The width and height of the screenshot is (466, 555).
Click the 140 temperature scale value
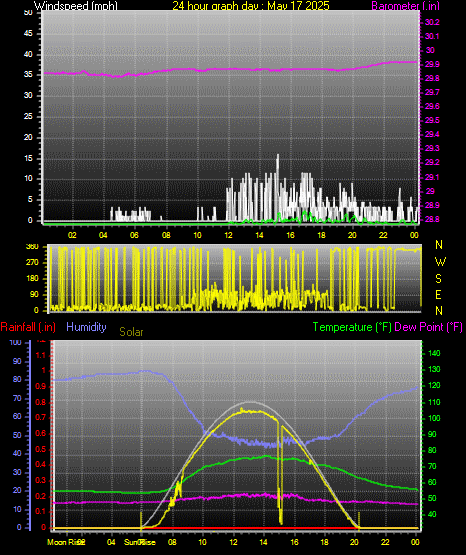coord(434,353)
